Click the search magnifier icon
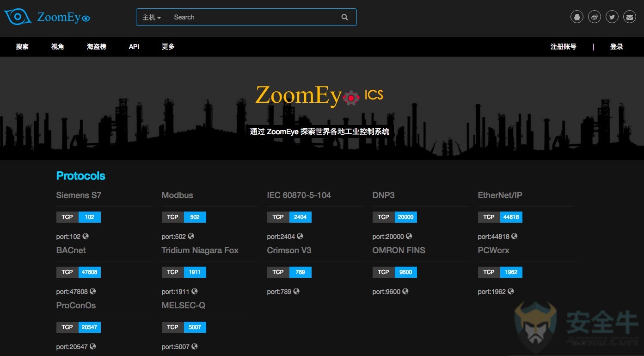The width and height of the screenshot is (644, 356). coord(344,17)
